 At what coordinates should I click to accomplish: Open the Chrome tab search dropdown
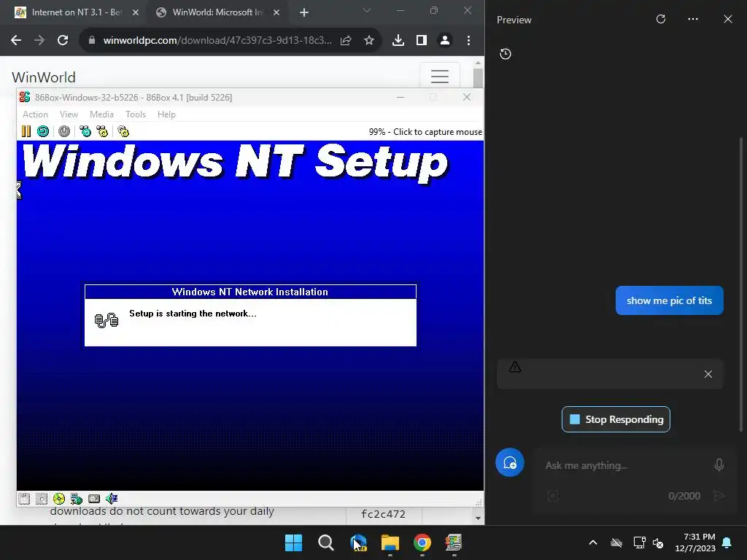(366, 10)
